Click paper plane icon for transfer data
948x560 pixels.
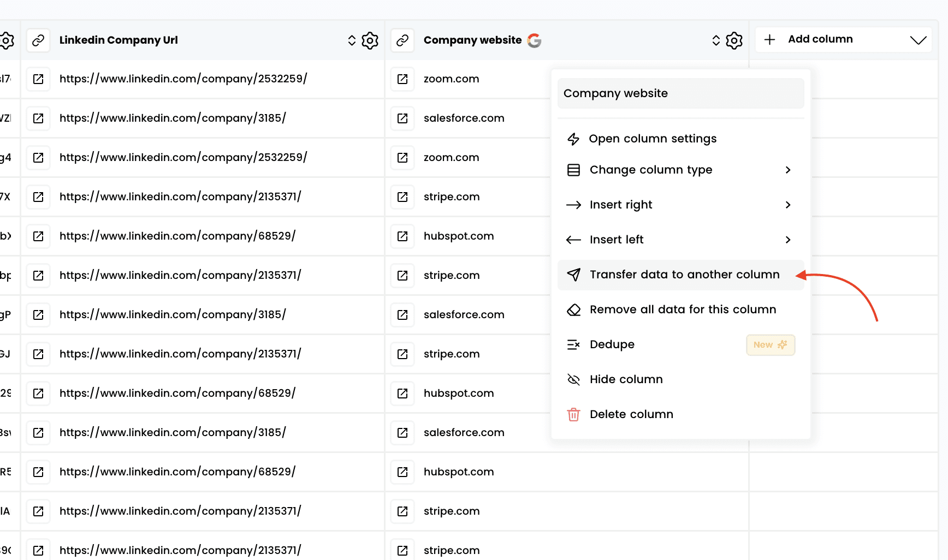[573, 275]
